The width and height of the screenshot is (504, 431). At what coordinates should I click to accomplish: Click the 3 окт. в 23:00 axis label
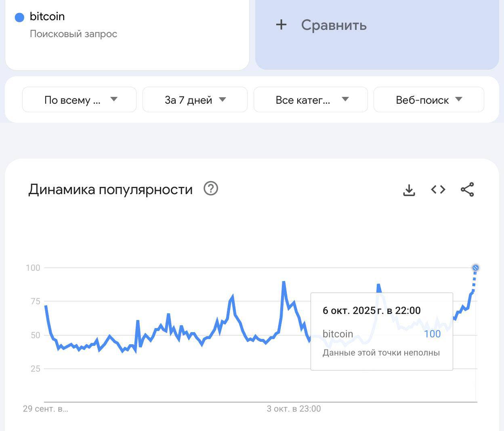[x=294, y=409]
